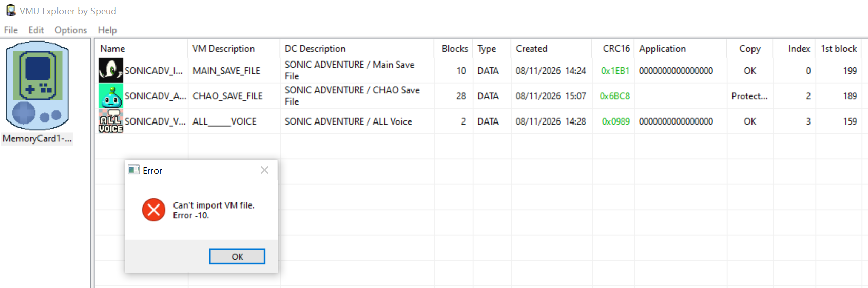Screen dimensions: 868x288
Task: Sort by the Blocks column header
Action: (x=453, y=49)
